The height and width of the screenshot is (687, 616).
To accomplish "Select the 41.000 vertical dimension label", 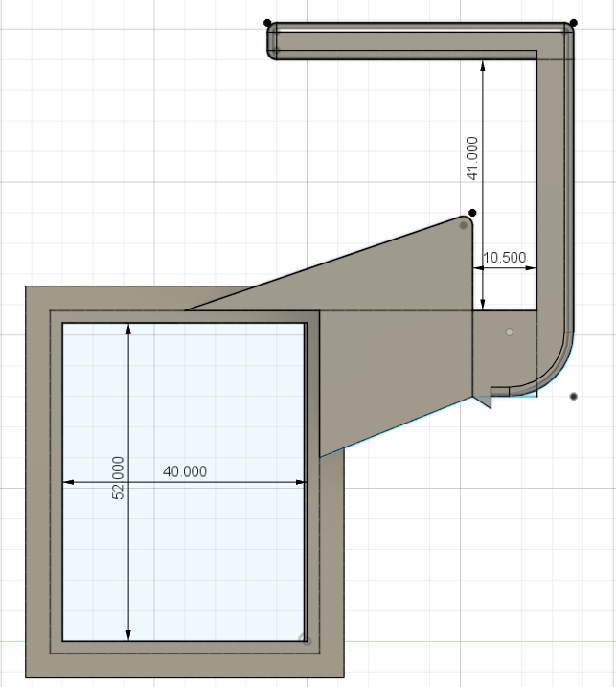I will [472, 158].
